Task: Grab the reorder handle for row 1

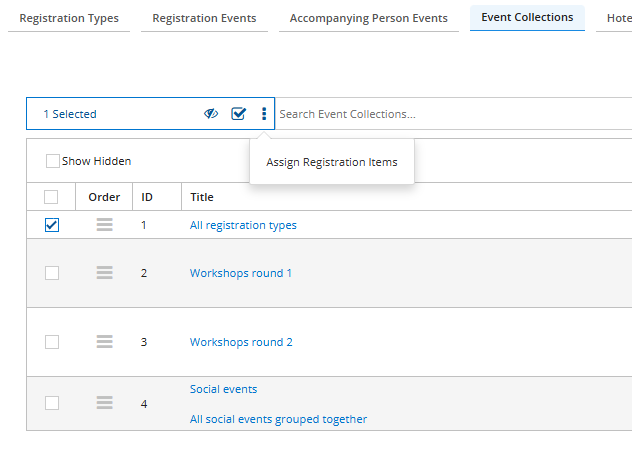Action: pos(104,225)
